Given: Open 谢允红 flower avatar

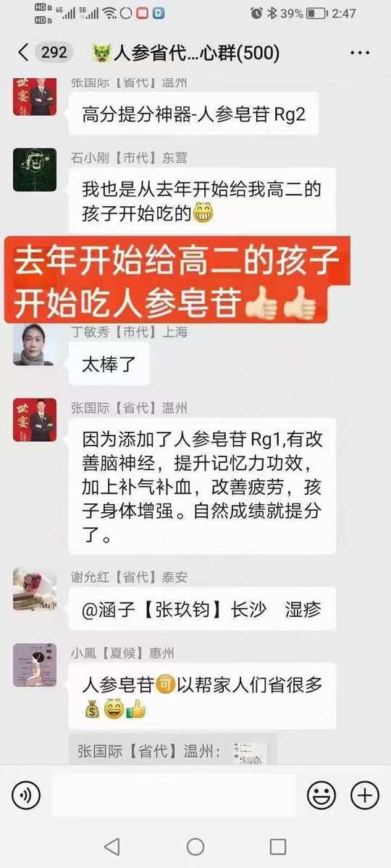Looking at the screenshot, I should tap(35, 590).
